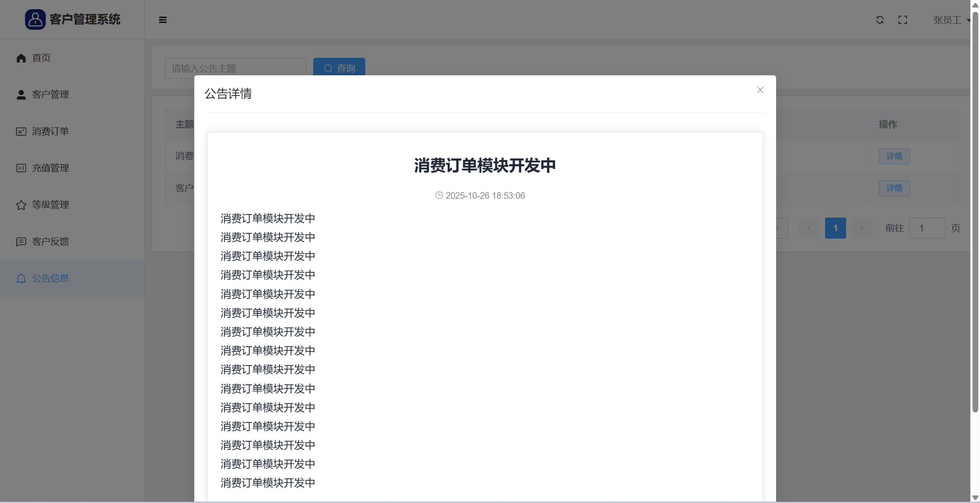Screen dimensions: 980x503
Task: Close the 公告详情 dialog
Action: tap(760, 90)
